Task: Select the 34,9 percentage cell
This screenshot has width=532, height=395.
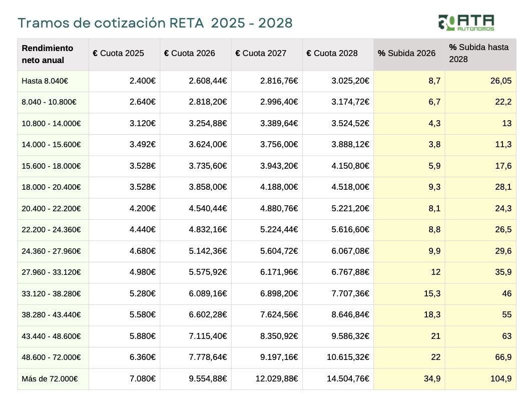Action: [x=432, y=379]
